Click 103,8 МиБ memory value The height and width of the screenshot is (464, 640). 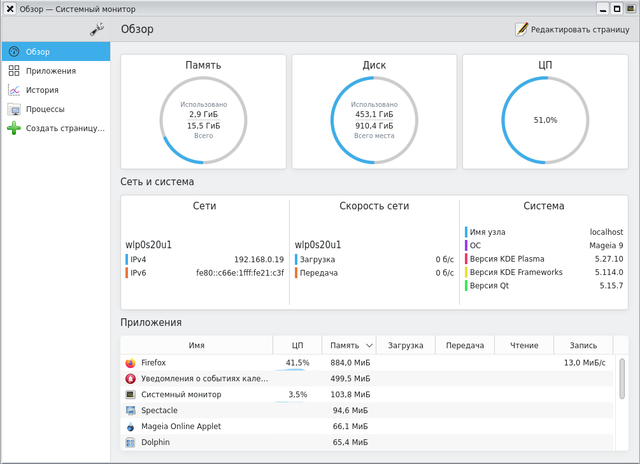tap(350, 394)
